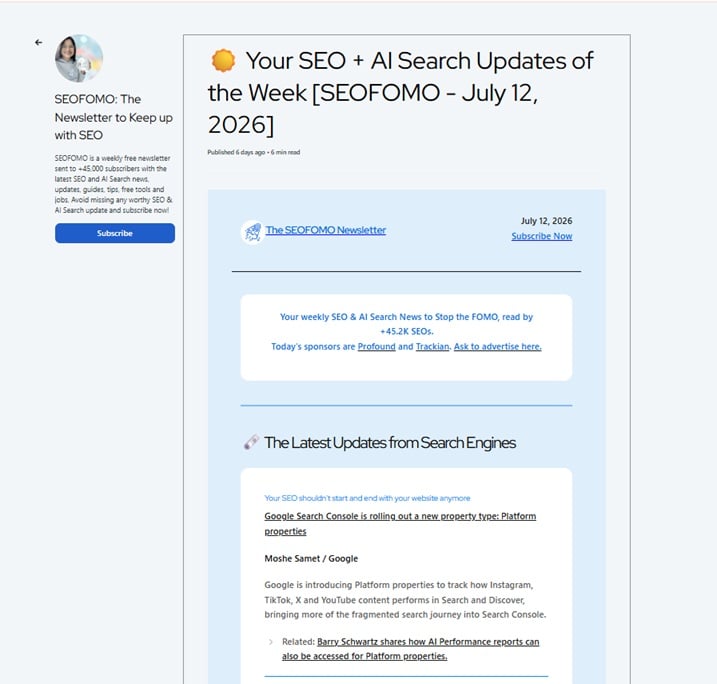Click 'Moshe Samet / Google' author text
717x684 pixels.
311,558
